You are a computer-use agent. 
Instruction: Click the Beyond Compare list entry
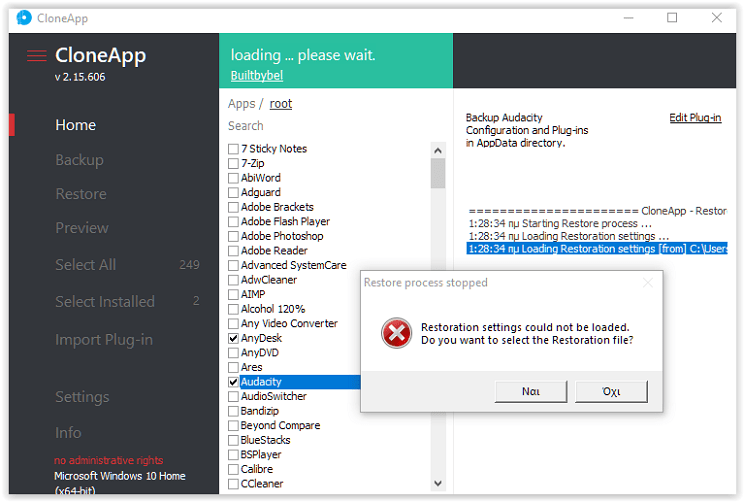coord(280,426)
